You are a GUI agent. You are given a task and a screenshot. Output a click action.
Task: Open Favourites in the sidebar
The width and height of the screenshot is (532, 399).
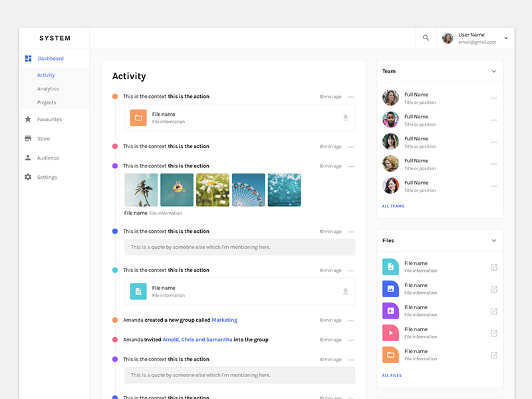(49, 120)
